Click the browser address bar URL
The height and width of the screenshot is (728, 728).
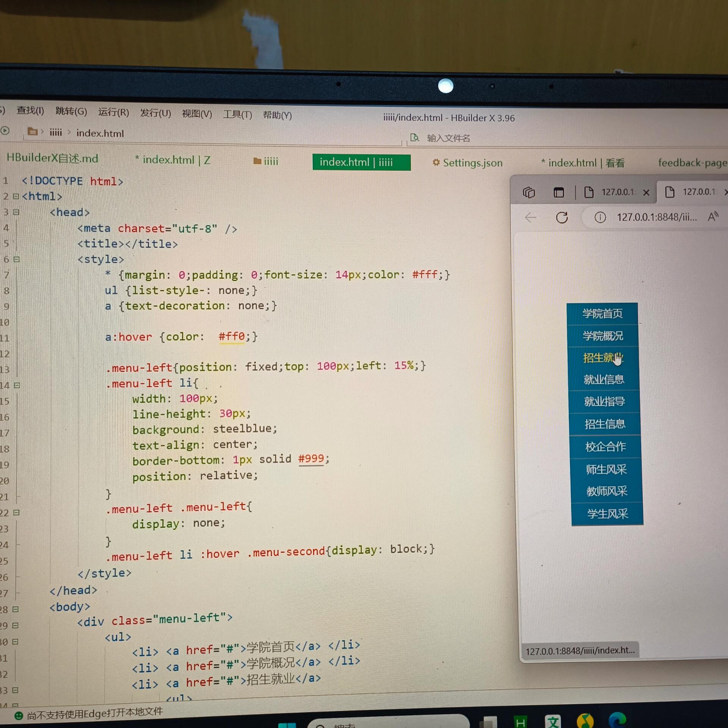[x=657, y=217]
